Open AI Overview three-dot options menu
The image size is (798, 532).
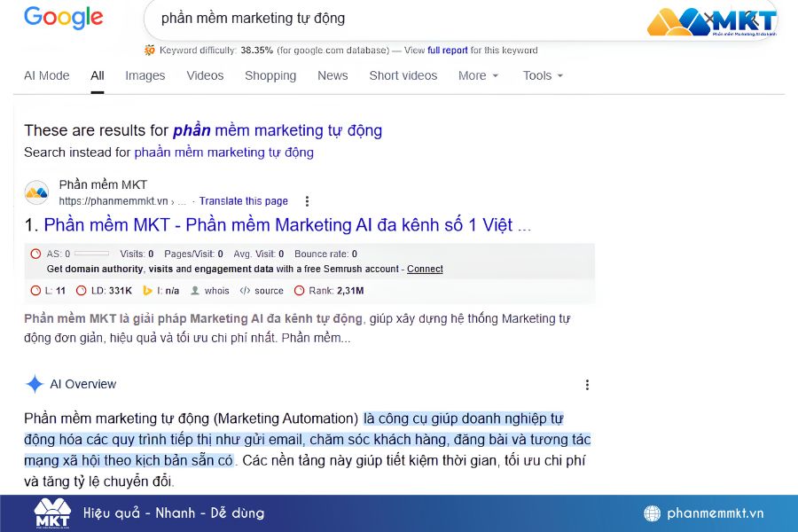tap(587, 385)
